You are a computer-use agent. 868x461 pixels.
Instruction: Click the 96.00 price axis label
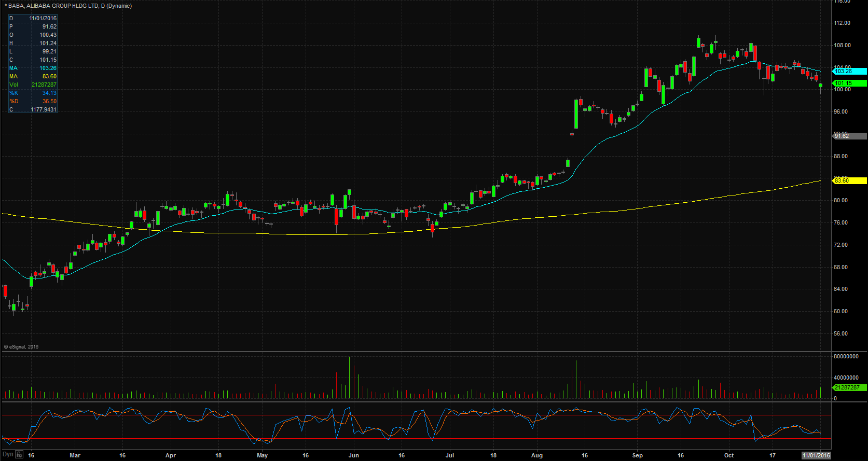click(x=841, y=111)
